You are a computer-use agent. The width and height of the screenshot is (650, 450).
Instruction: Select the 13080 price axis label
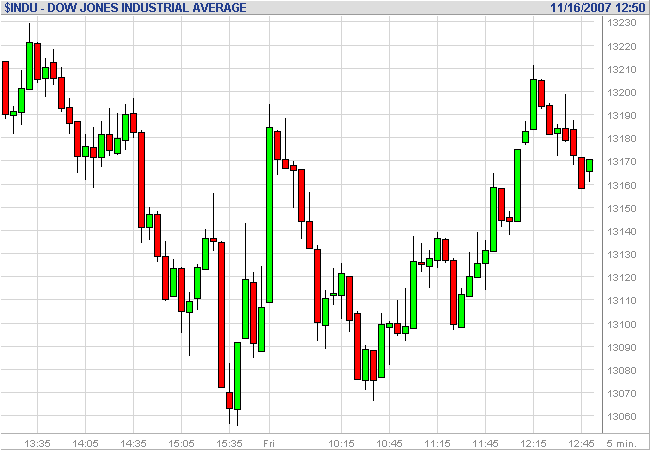tap(621, 370)
